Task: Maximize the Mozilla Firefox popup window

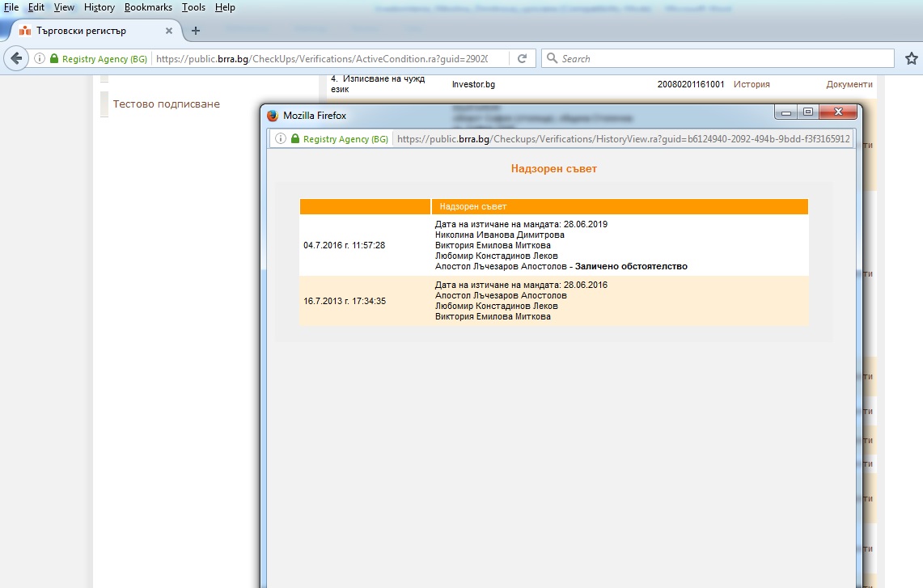Action: (807, 112)
